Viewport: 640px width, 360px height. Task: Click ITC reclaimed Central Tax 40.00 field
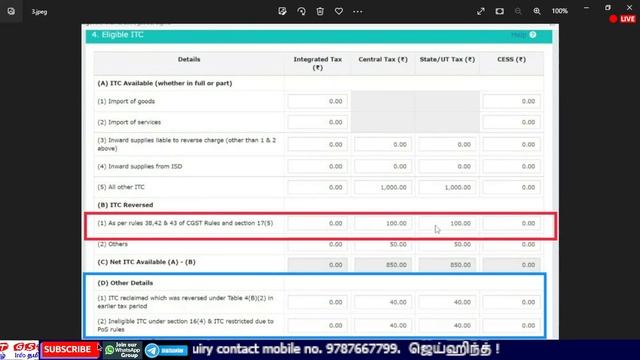coord(383,302)
